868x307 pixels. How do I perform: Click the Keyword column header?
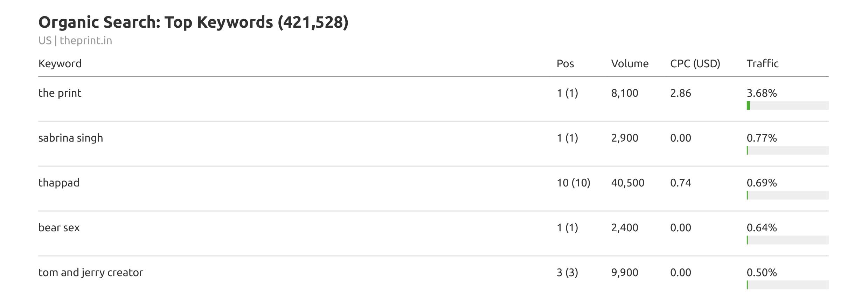(x=60, y=64)
